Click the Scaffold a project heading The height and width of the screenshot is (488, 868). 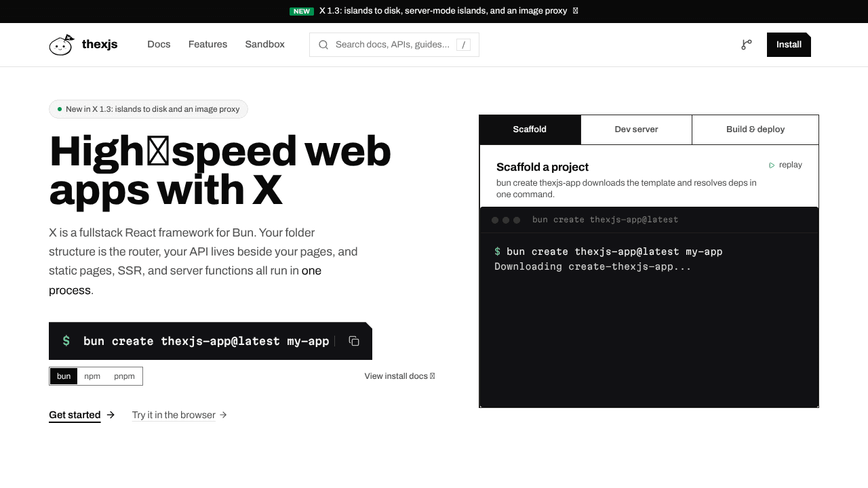(x=542, y=167)
